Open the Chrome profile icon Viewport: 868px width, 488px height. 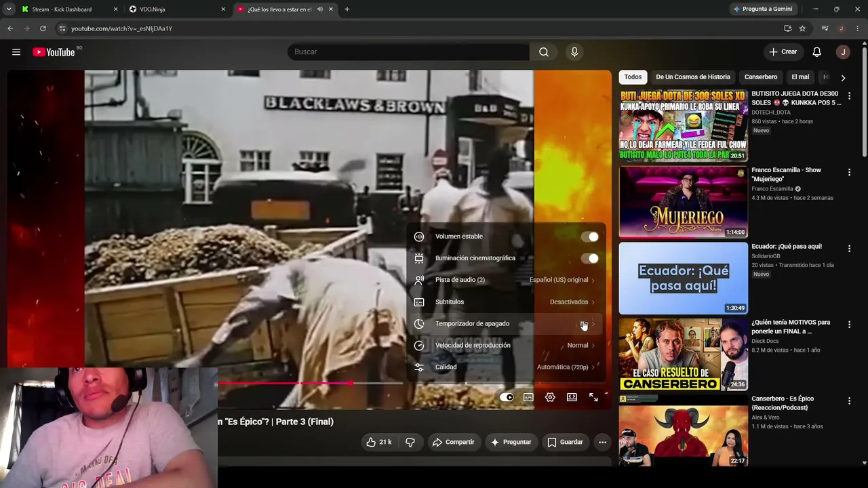(x=841, y=28)
